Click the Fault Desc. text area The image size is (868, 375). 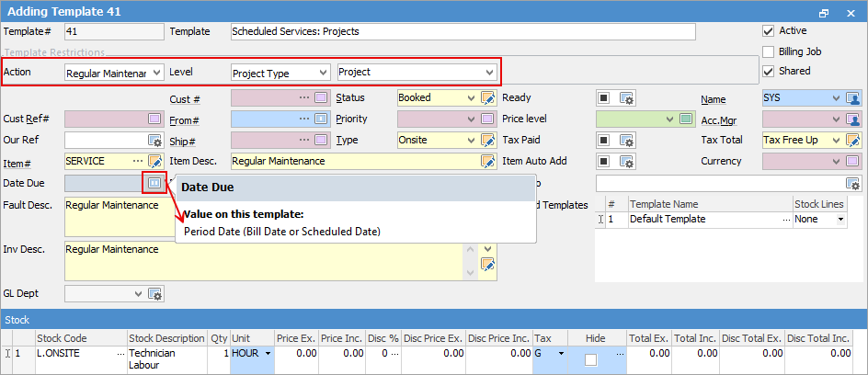[x=120, y=217]
